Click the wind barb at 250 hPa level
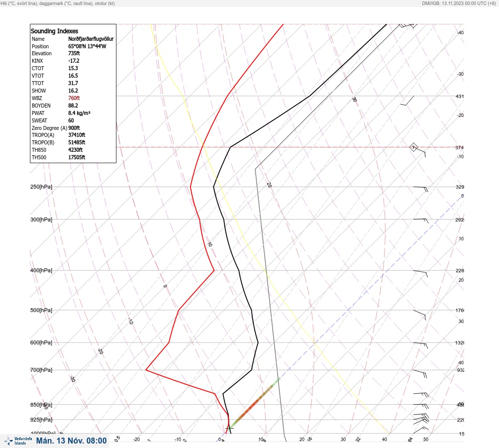 [x=421, y=189]
